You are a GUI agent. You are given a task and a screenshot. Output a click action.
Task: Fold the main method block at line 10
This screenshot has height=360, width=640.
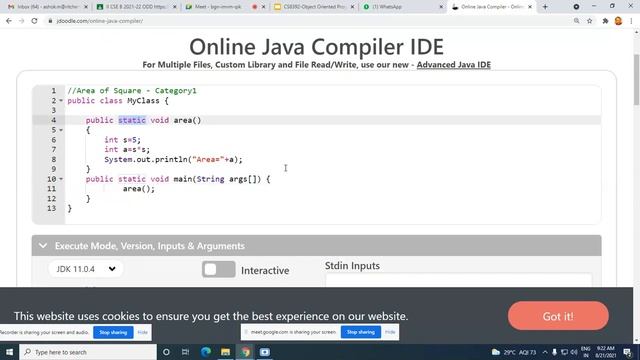pyautogui.click(x=61, y=179)
